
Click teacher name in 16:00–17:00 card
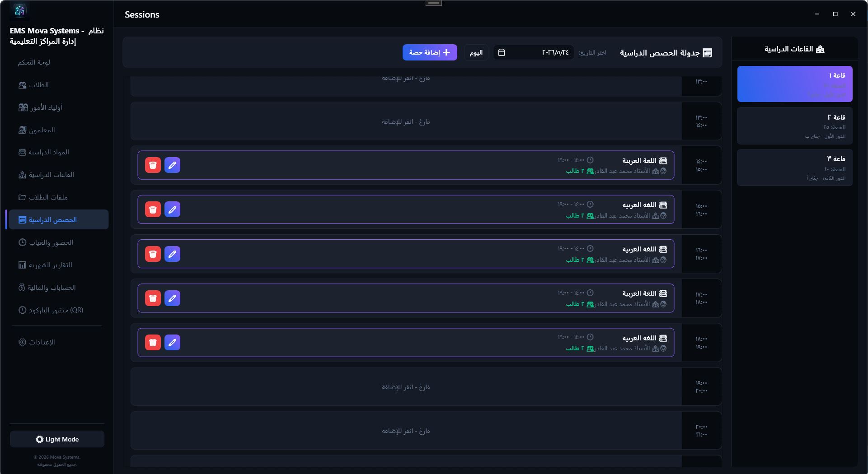[622, 260]
